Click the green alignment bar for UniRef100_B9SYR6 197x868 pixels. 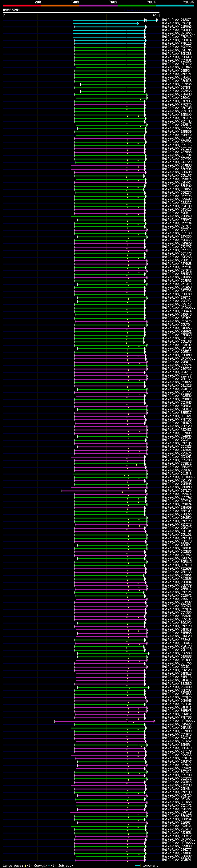110,47
